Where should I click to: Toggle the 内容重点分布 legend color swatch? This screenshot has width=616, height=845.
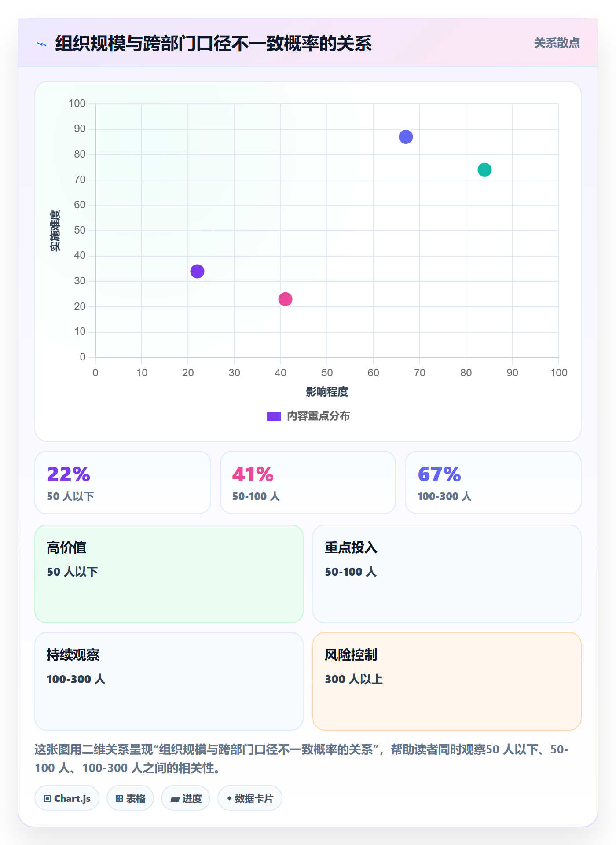coord(273,416)
